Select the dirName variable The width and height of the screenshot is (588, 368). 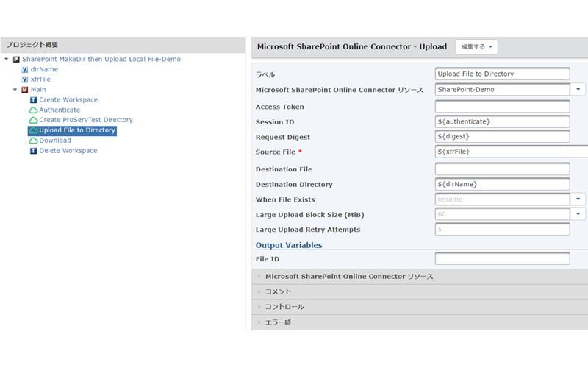(x=44, y=69)
